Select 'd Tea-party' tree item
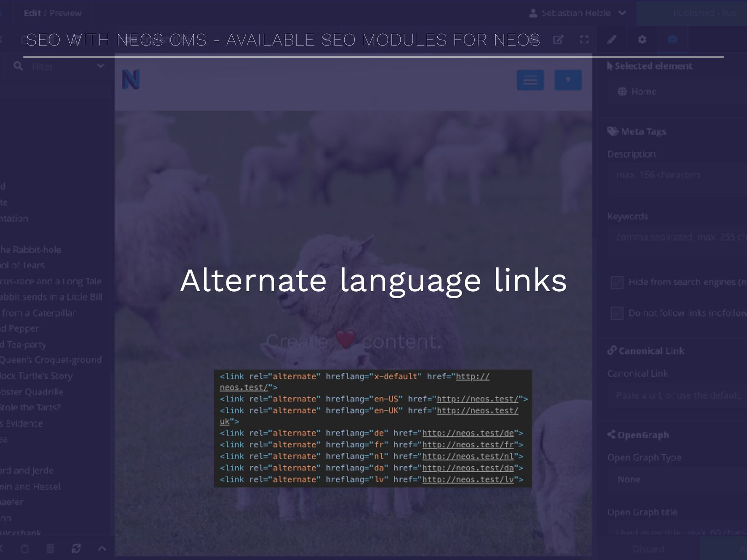This screenshot has width=747, height=560. [x=23, y=345]
